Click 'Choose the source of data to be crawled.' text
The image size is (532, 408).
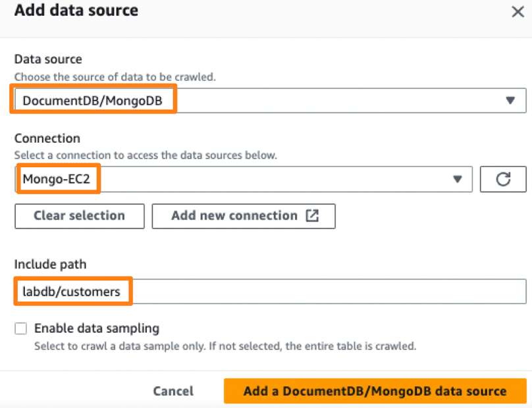click(x=115, y=77)
